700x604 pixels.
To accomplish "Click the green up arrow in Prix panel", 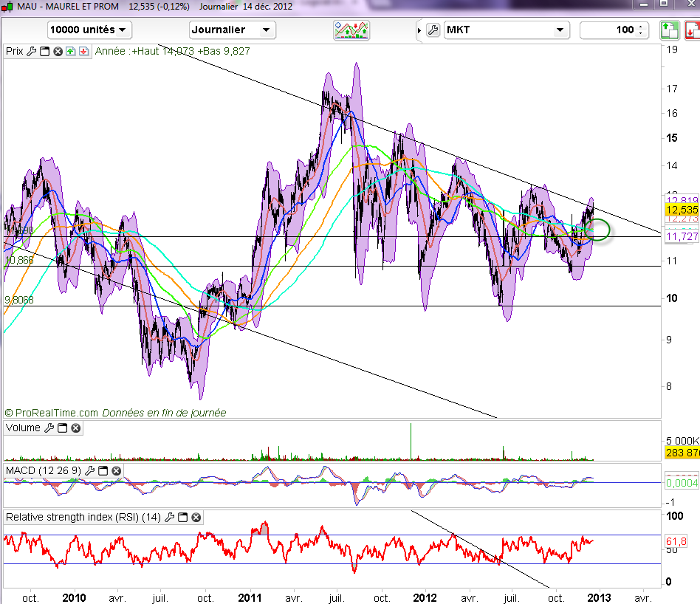I will (70, 52).
